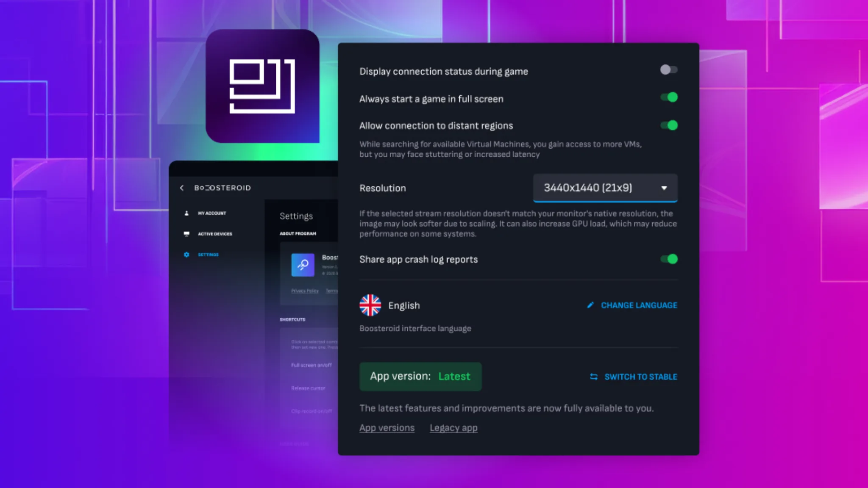The image size is (868, 488).
Task: Disable Always start a game in full screen
Action: (x=669, y=97)
